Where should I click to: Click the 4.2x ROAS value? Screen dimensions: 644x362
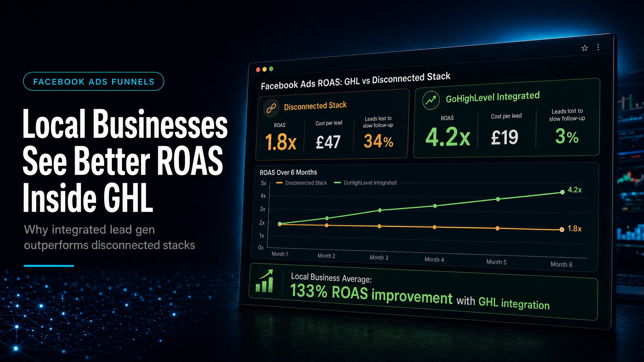pyautogui.click(x=448, y=137)
